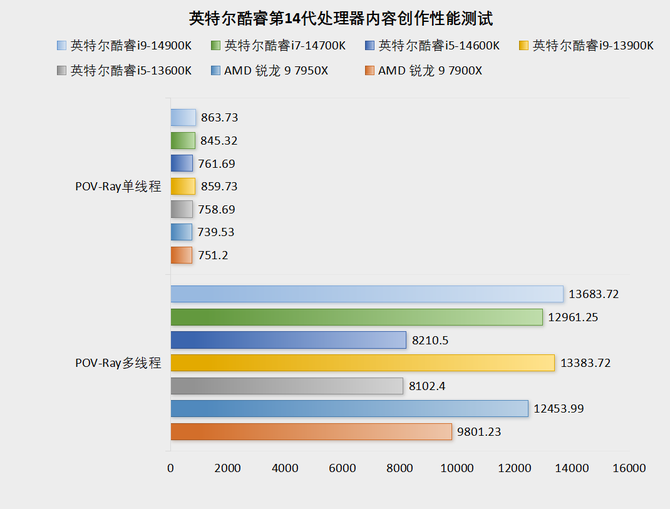This screenshot has height=509, width=670.
Task: Click the single-thread green bar labeled 845.32
Action: click(183, 141)
